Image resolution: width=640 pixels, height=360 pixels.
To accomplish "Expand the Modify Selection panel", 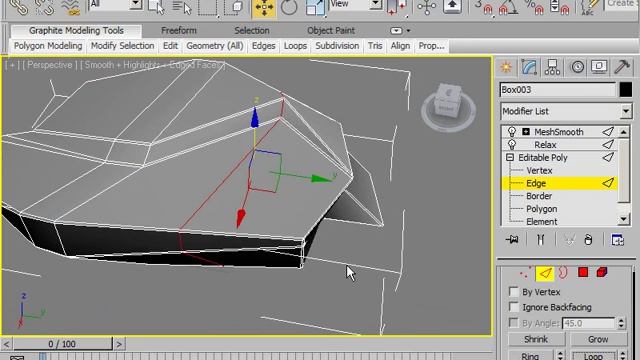I will coord(122,46).
